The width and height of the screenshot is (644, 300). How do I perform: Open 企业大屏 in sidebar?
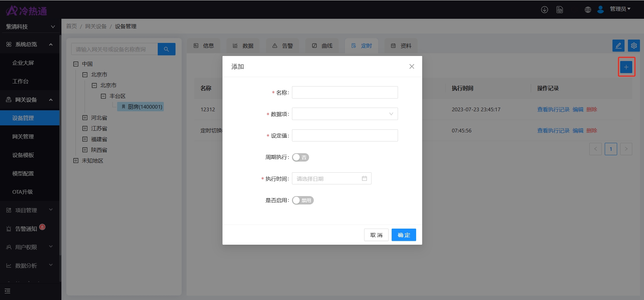tap(23, 63)
